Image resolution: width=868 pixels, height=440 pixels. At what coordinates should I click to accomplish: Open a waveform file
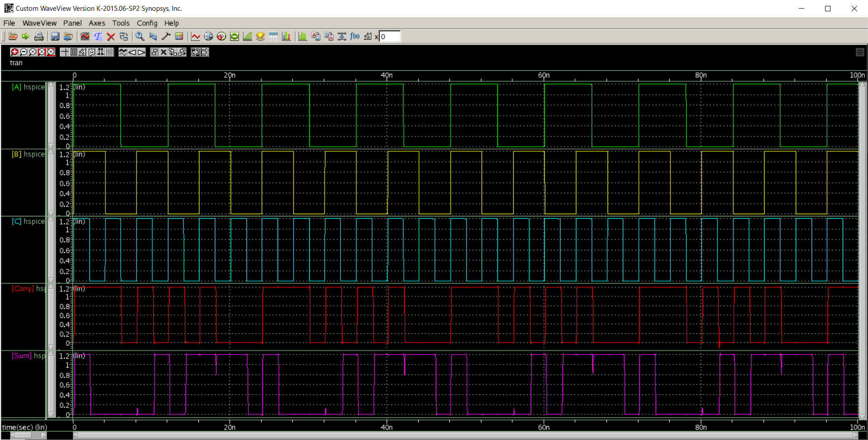[13, 37]
